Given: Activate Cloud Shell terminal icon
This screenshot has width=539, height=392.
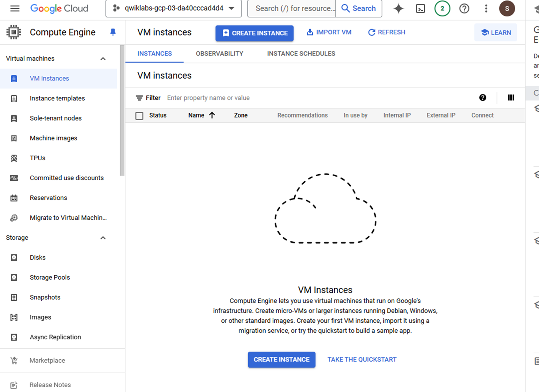Looking at the screenshot, I should tap(420, 8).
